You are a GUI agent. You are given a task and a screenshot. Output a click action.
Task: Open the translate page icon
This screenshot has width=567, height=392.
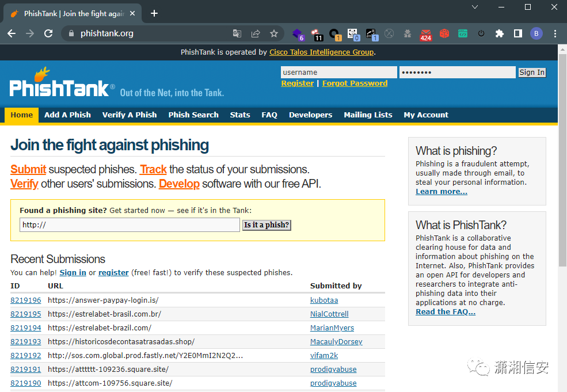237,33
